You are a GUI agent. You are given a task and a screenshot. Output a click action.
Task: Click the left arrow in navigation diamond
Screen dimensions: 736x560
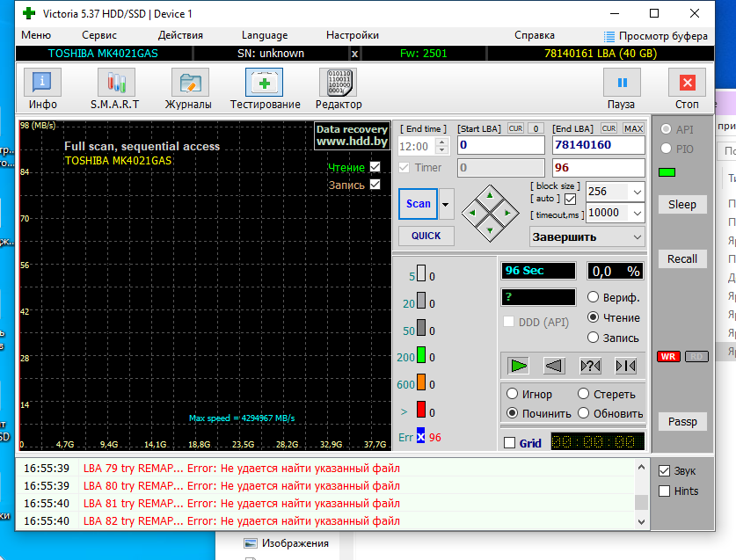coord(472,213)
